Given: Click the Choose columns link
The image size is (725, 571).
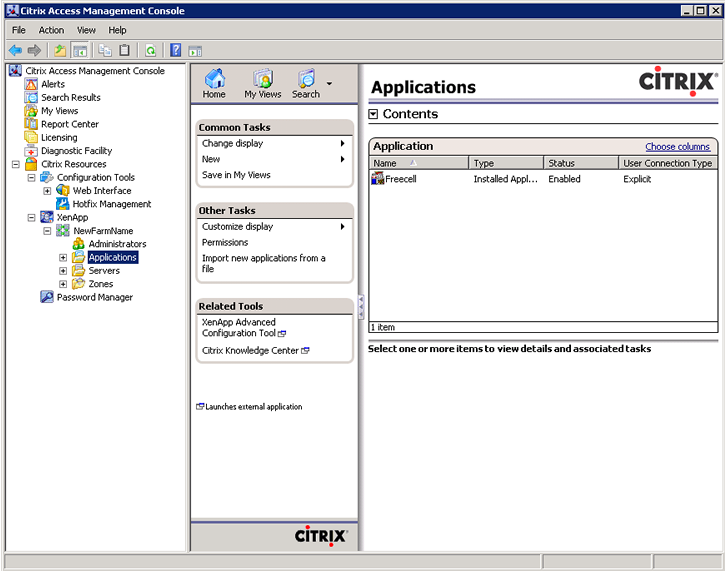Looking at the screenshot, I should tap(677, 147).
